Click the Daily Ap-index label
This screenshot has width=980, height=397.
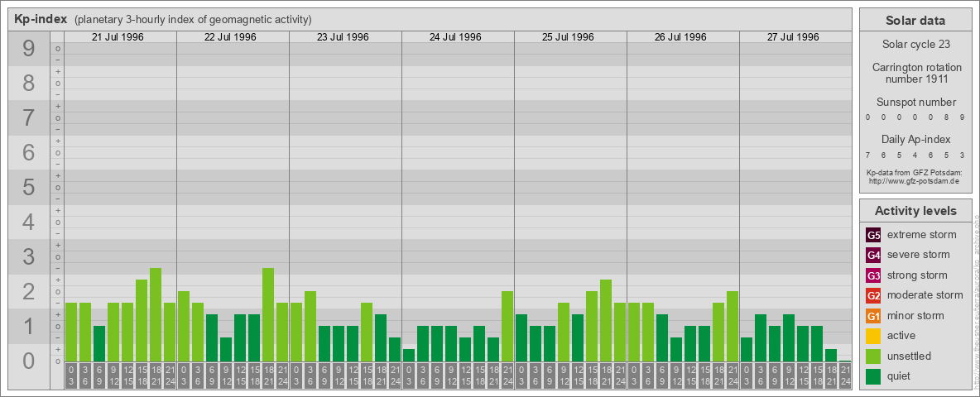(915, 139)
